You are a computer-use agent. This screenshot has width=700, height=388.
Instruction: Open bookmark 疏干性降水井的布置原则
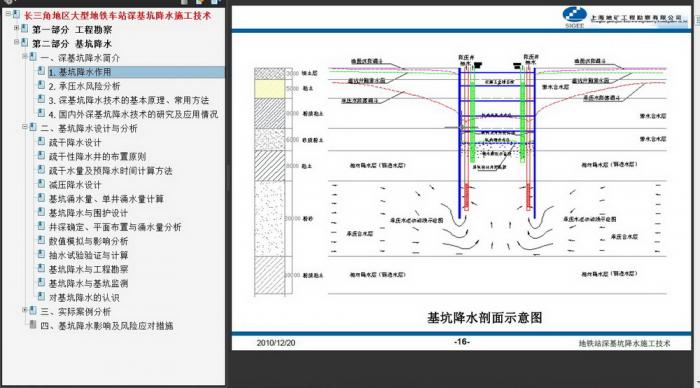(x=97, y=157)
